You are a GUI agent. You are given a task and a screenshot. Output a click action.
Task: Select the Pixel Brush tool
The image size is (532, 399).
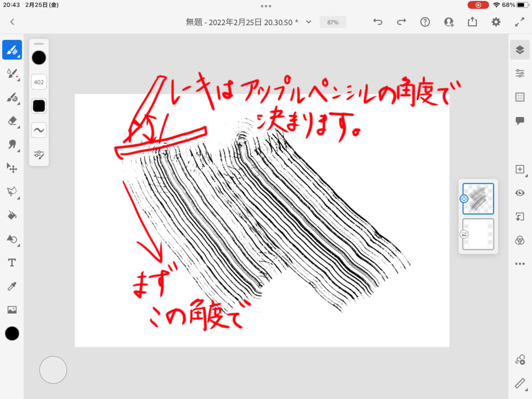coord(12,50)
